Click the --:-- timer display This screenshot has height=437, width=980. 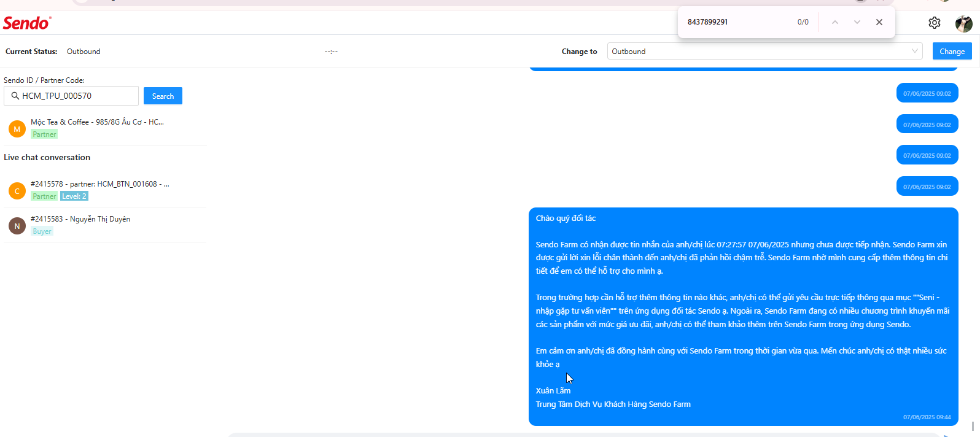click(x=331, y=52)
